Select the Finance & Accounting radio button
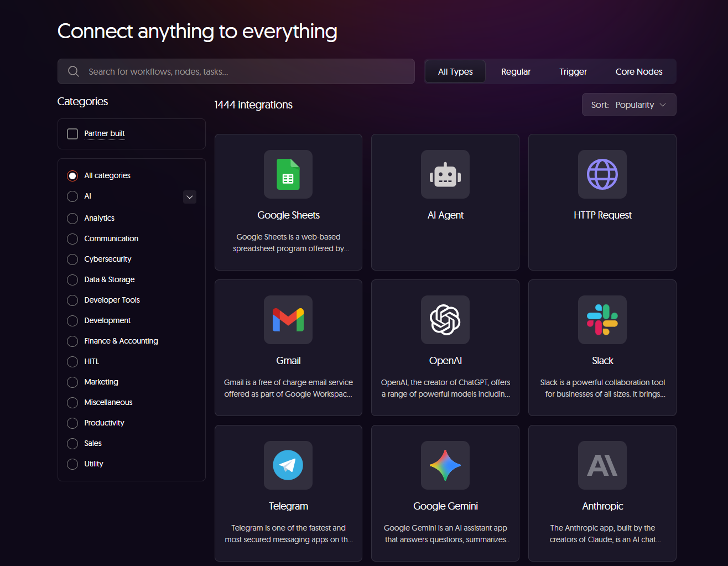This screenshot has width=728, height=566. [72, 341]
